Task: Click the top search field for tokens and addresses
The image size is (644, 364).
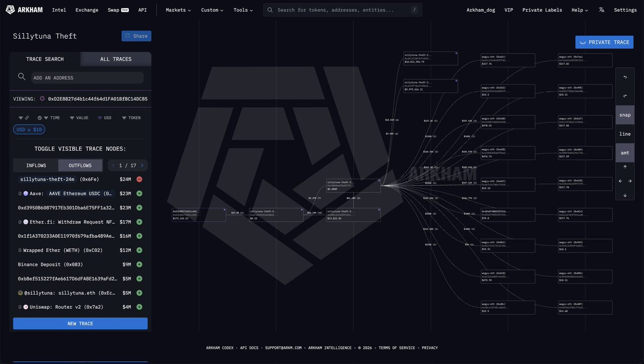Action: pos(342,10)
